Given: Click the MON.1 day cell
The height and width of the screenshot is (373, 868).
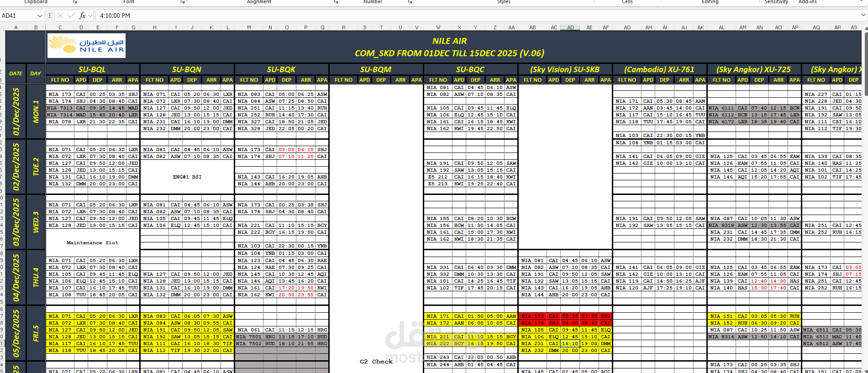Looking at the screenshot, I should coord(36,111).
